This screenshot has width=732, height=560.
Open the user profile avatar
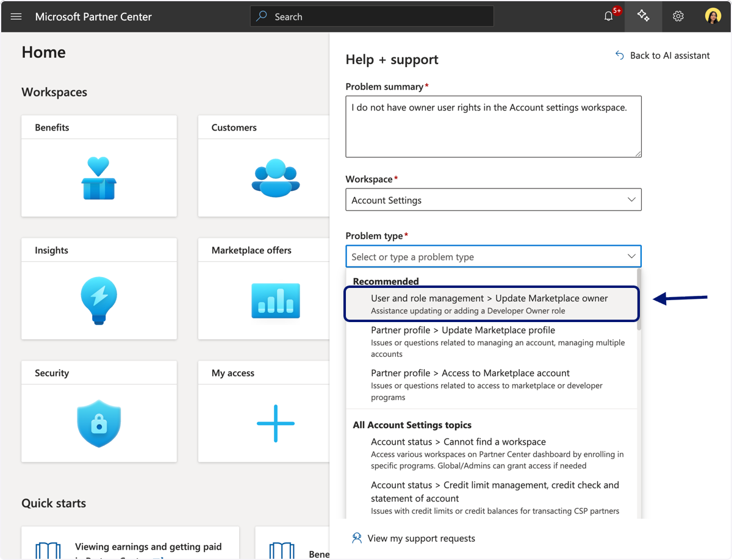coord(713,16)
